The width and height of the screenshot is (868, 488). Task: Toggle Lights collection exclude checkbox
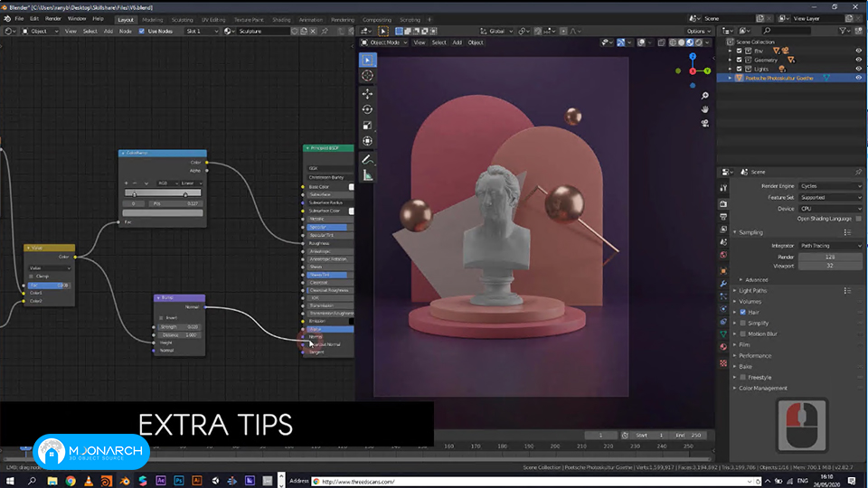[739, 70]
